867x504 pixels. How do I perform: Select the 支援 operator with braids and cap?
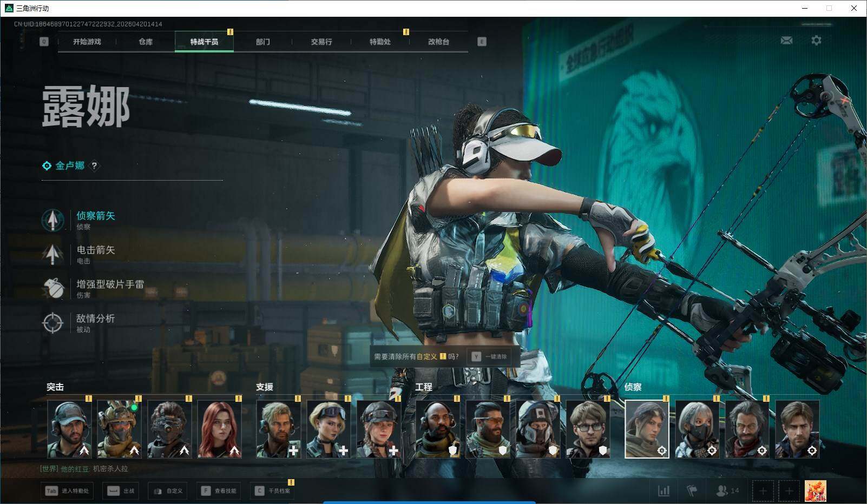[379, 429]
